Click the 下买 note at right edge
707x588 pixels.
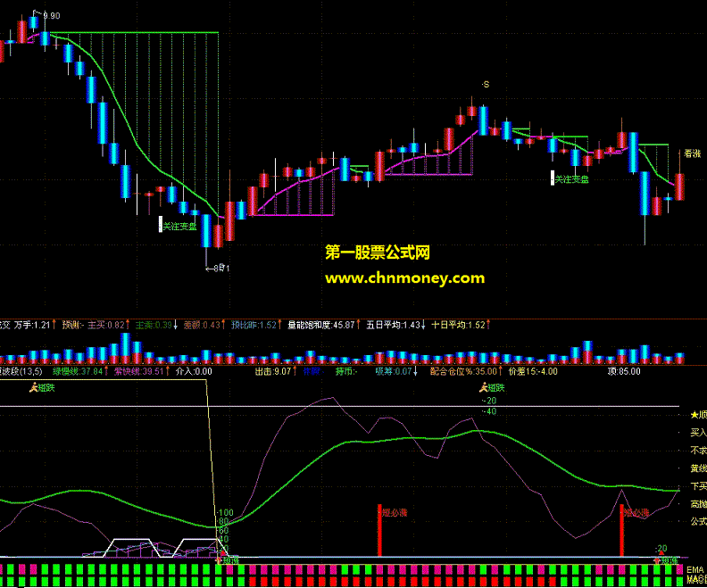point(698,485)
